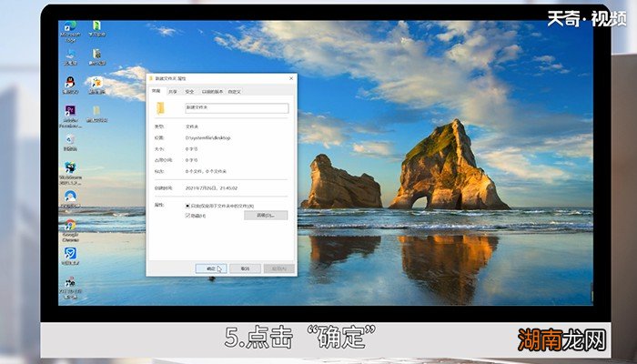Open the Adobe Premiere desktop shortcut
This screenshot has width=637, height=364.
(70, 111)
